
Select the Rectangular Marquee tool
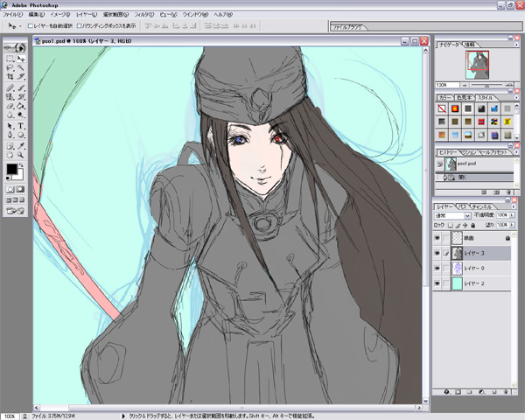point(10,59)
